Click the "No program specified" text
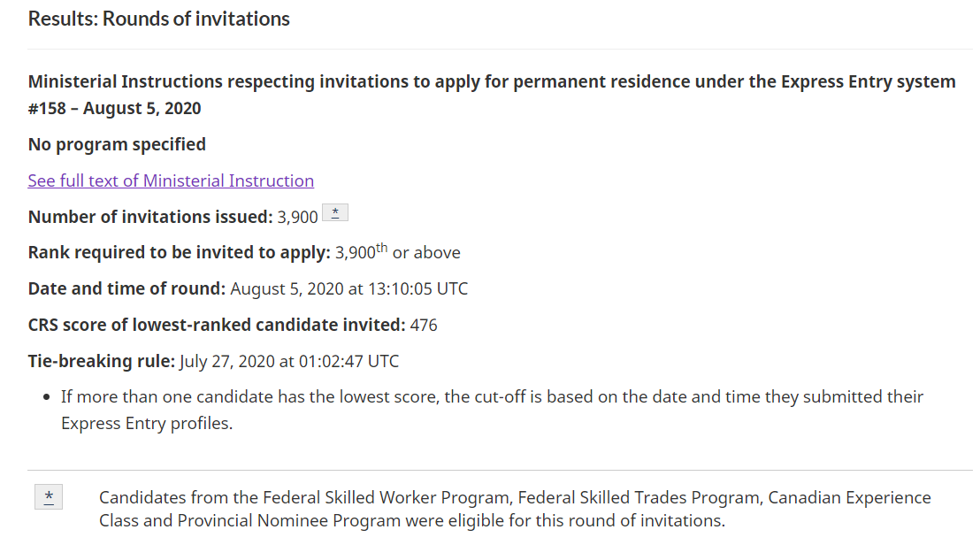 117,144
